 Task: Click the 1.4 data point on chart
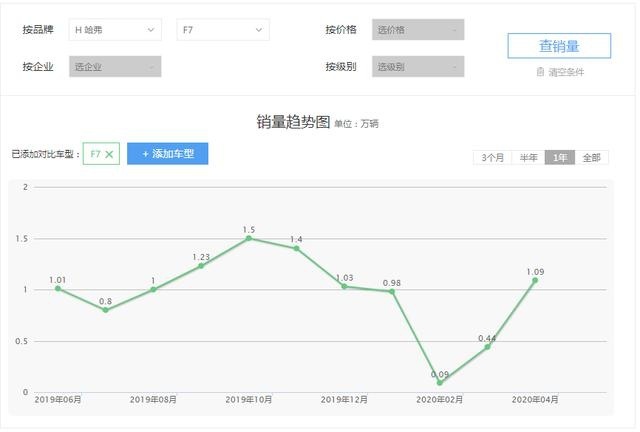coord(297,248)
